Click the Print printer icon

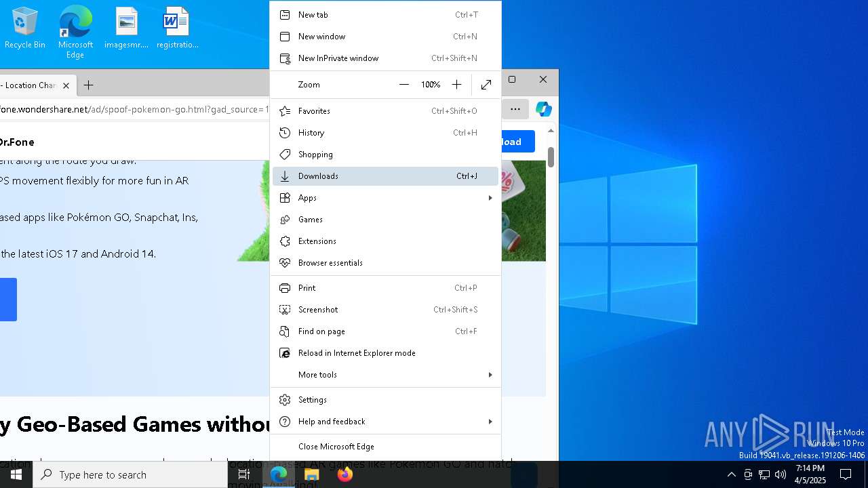[285, 288]
